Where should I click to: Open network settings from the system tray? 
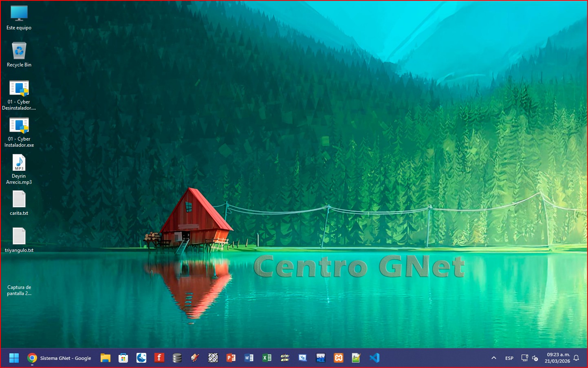(x=525, y=358)
